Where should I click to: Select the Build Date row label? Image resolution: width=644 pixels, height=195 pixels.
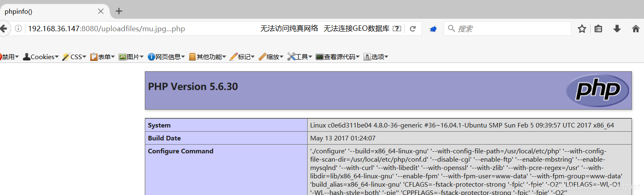point(164,138)
